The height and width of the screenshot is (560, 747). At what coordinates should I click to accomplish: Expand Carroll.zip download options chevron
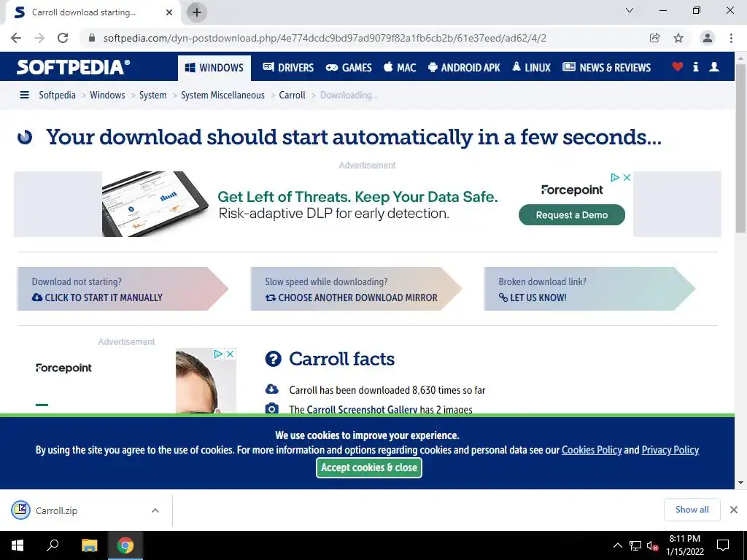[x=155, y=510]
